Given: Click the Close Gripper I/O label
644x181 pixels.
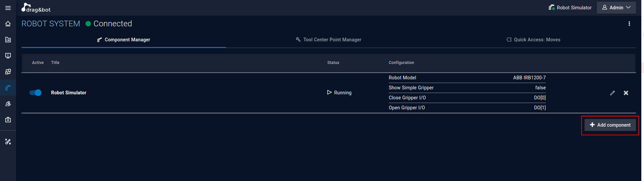Looking at the screenshot, I should (407, 98).
